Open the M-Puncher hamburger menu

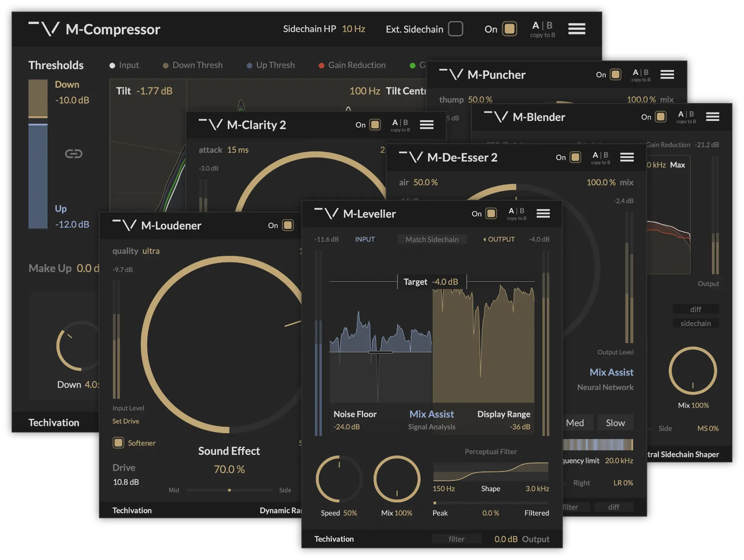[x=667, y=74]
